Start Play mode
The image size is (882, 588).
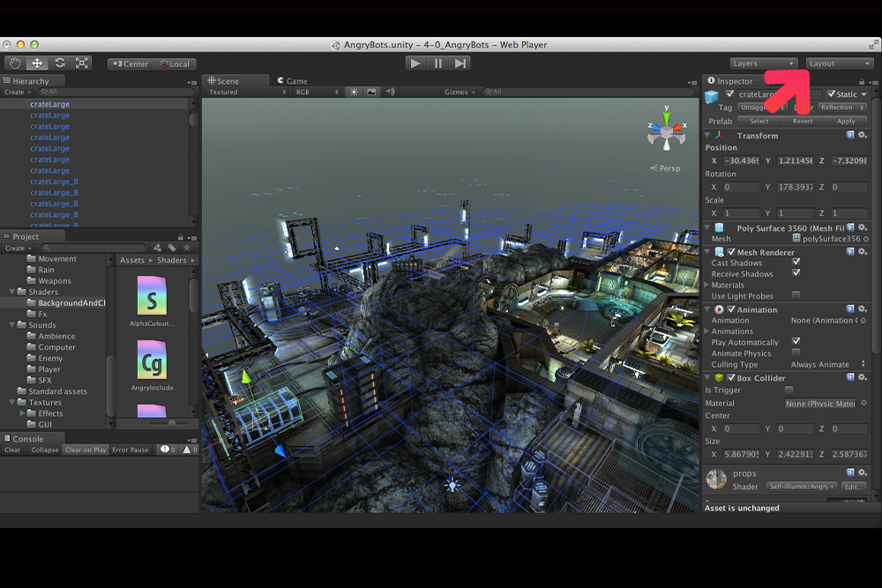[x=415, y=63]
